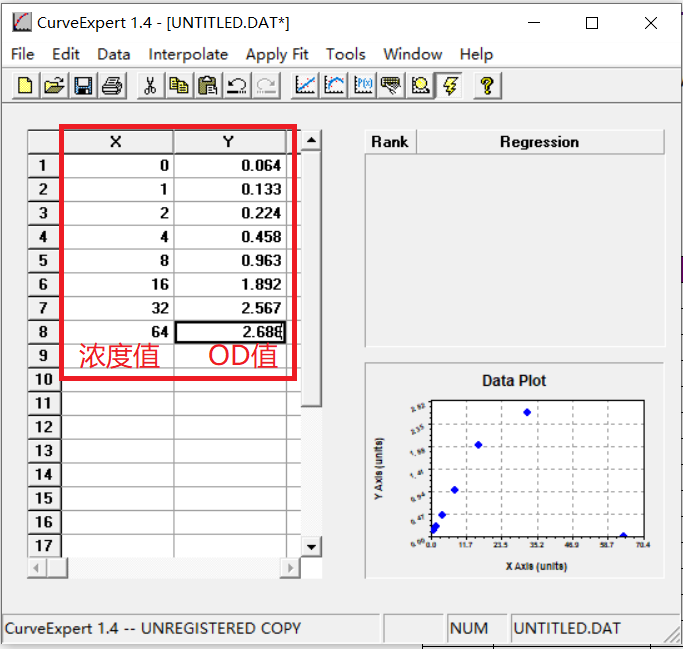The height and width of the screenshot is (649, 683).
Task: Click the X column header
Action: (x=116, y=142)
